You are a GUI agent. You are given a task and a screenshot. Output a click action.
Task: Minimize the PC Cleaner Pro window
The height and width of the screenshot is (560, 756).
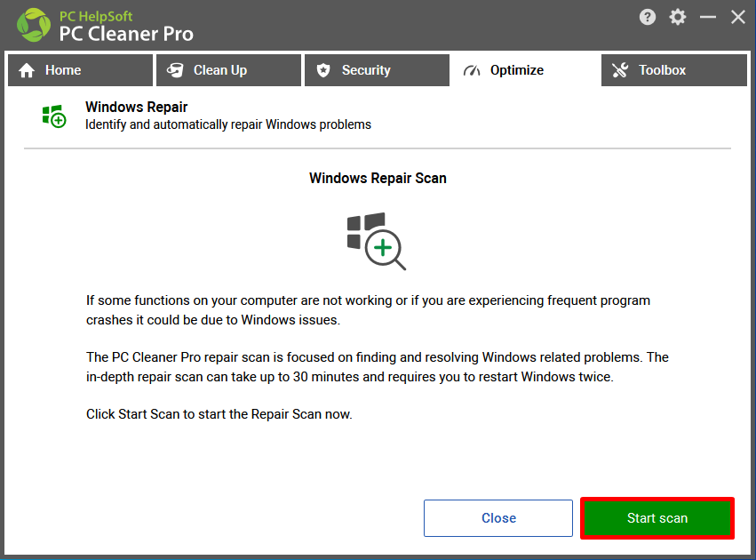pos(708,18)
